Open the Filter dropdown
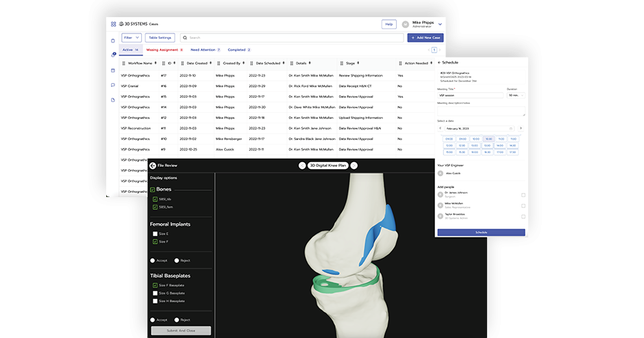This screenshot has height=338, width=644. point(132,38)
